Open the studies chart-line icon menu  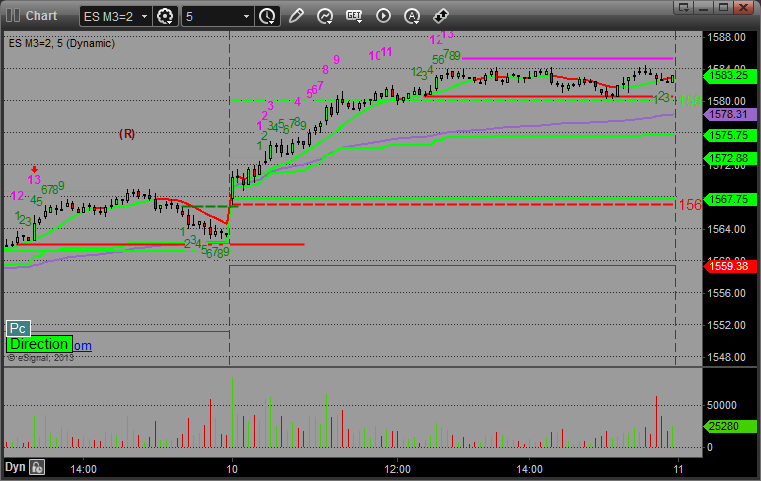tap(325, 16)
